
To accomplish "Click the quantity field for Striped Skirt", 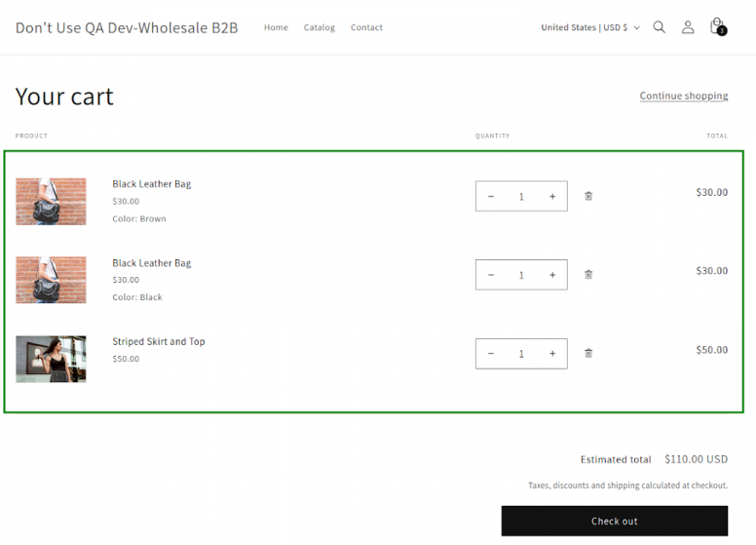I will point(521,353).
